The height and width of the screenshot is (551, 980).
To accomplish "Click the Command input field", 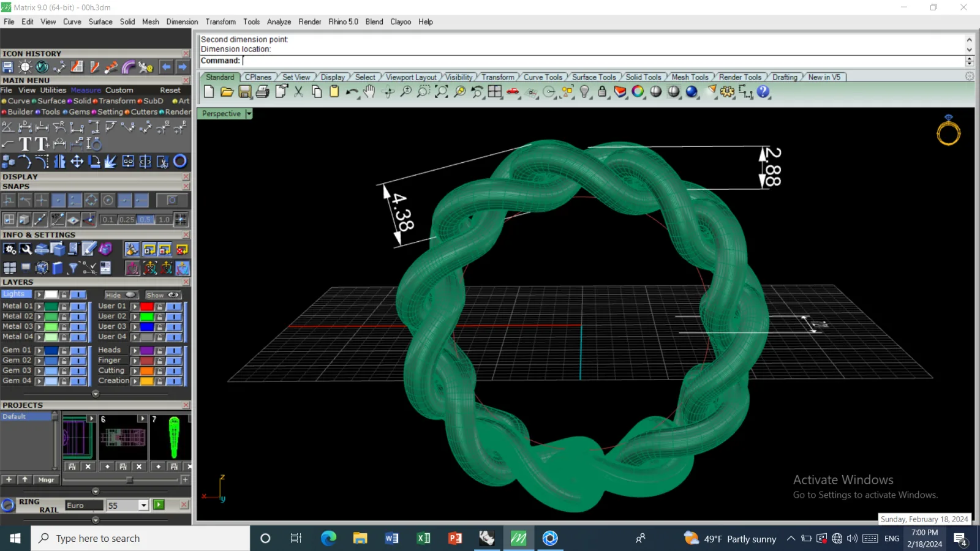I will [603, 61].
